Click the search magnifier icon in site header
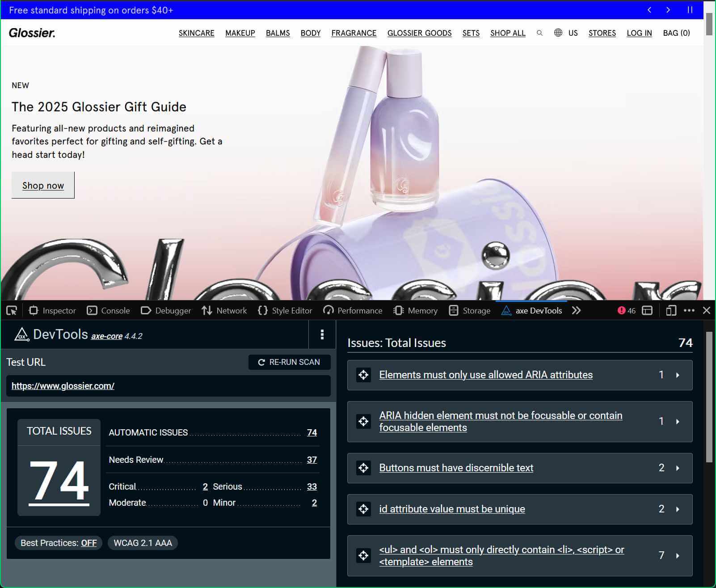 [539, 33]
